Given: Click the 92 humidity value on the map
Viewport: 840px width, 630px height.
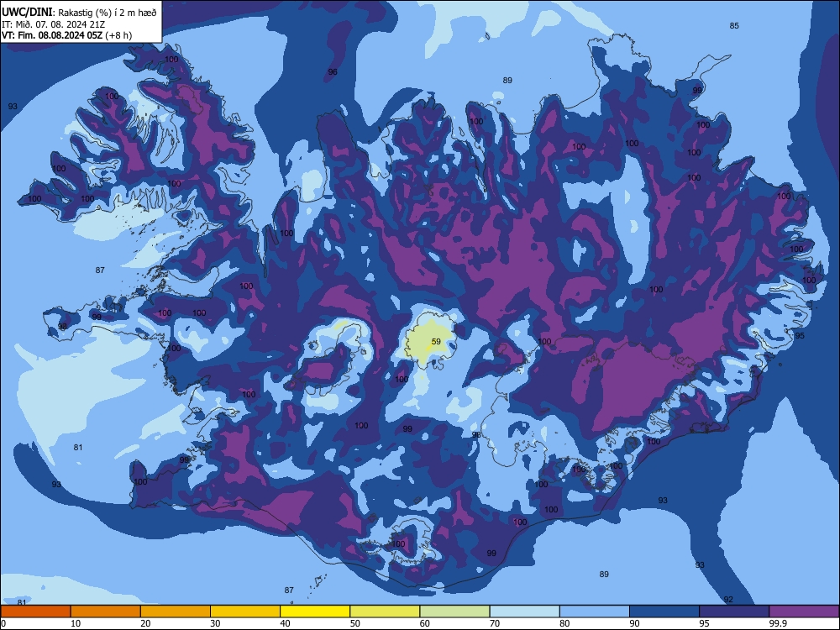Looking at the screenshot, I should pos(728,600).
